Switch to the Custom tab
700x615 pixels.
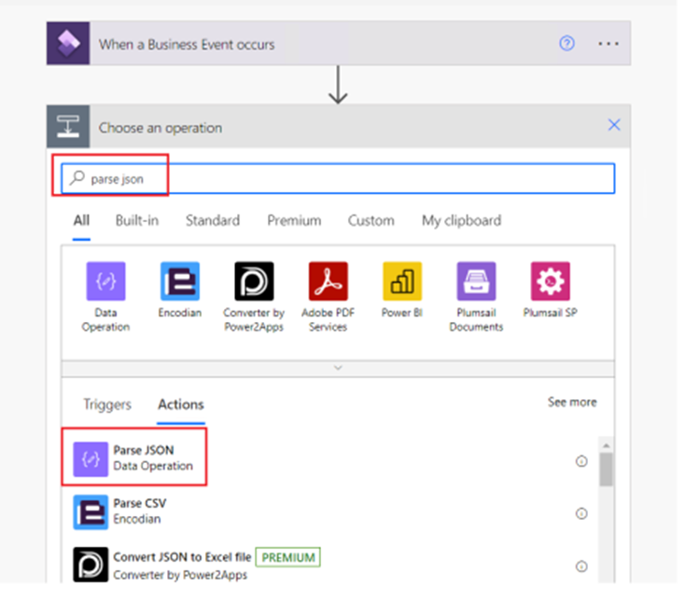tap(371, 220)
